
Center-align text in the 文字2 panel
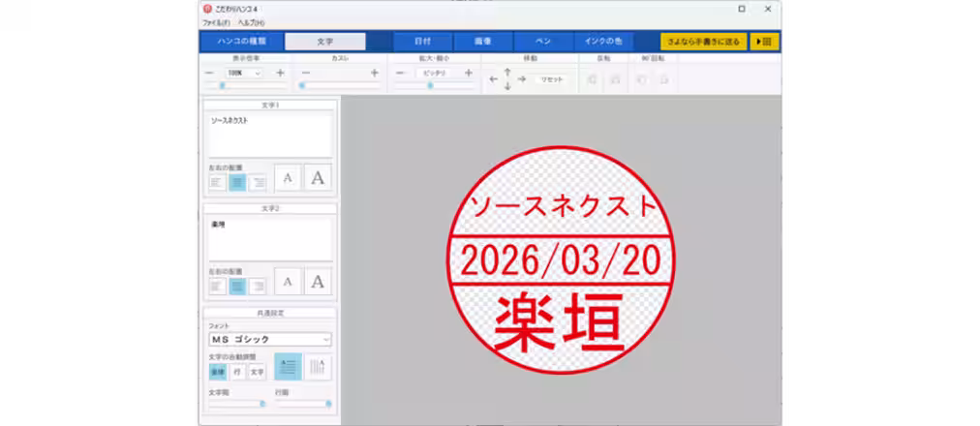click(x=237, y=286)
